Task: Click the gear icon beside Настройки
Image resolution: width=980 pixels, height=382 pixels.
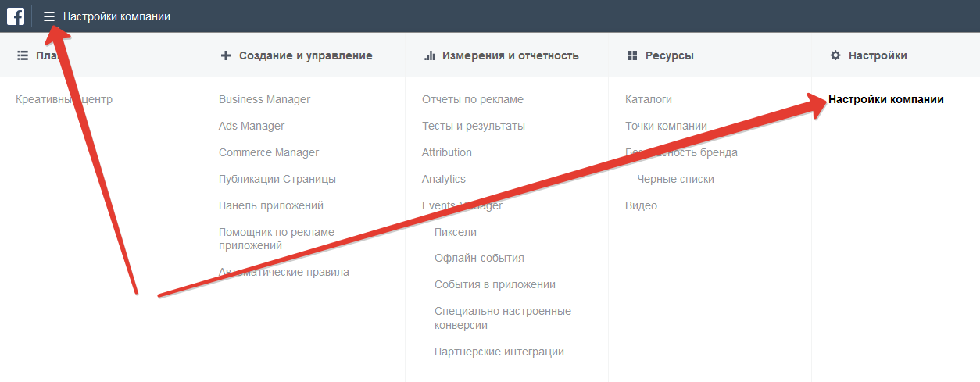Action: click(x=835, y=55)
